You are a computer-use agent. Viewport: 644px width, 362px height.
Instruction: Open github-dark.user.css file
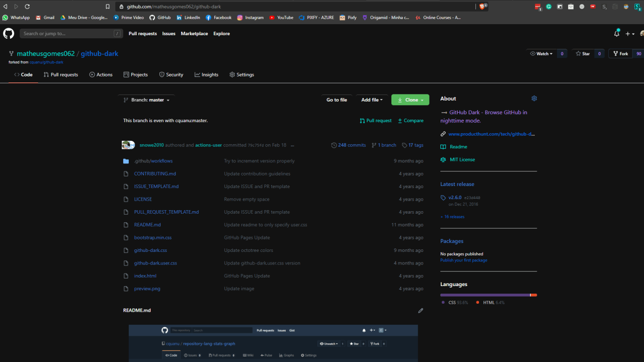155,263
